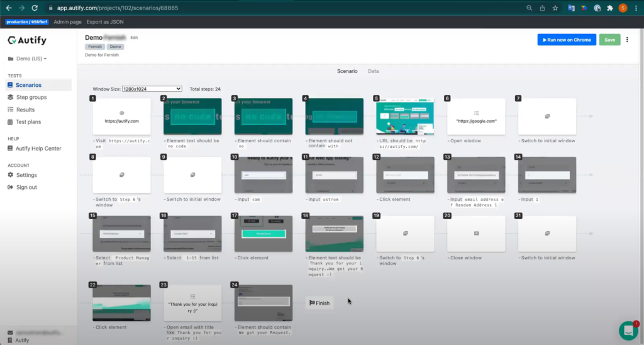Open step 21 Switch to initial window card

pos(547,234)
